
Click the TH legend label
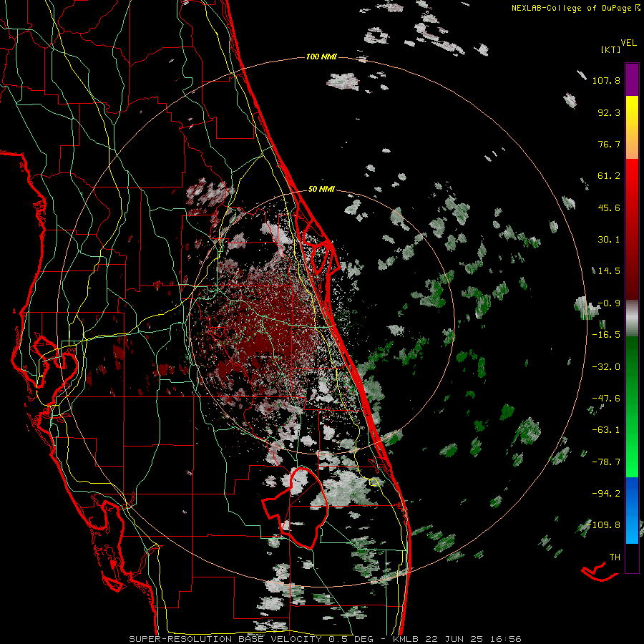(615, 557)
